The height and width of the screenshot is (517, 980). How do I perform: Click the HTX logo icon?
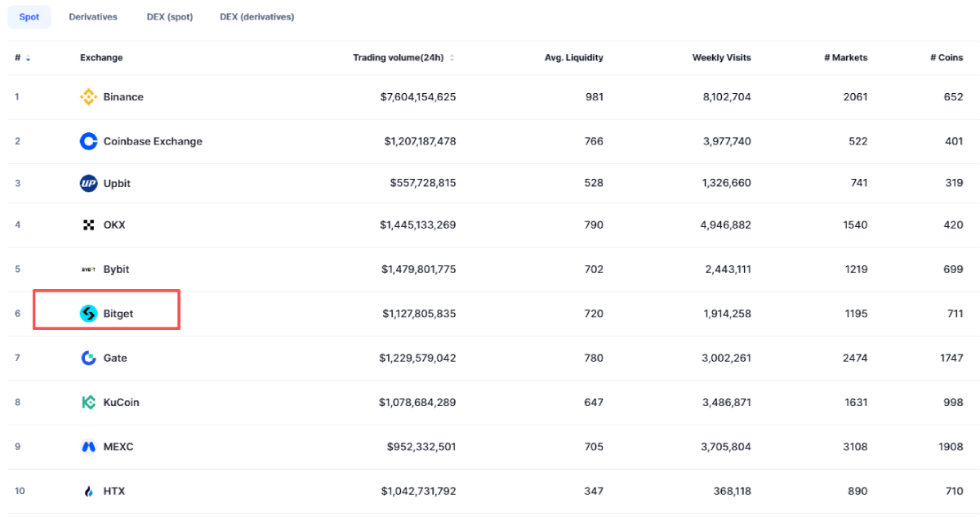pos(88,492)
